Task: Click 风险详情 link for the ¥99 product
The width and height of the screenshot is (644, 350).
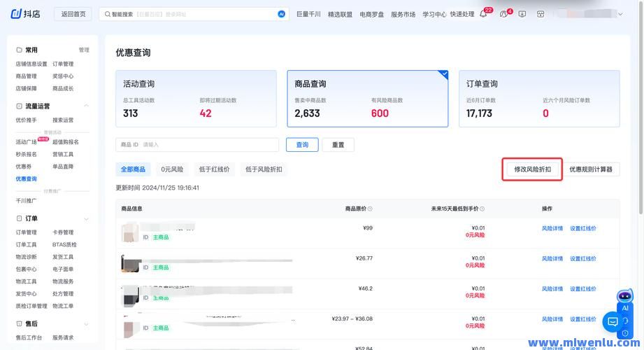Action: [552, 228]
